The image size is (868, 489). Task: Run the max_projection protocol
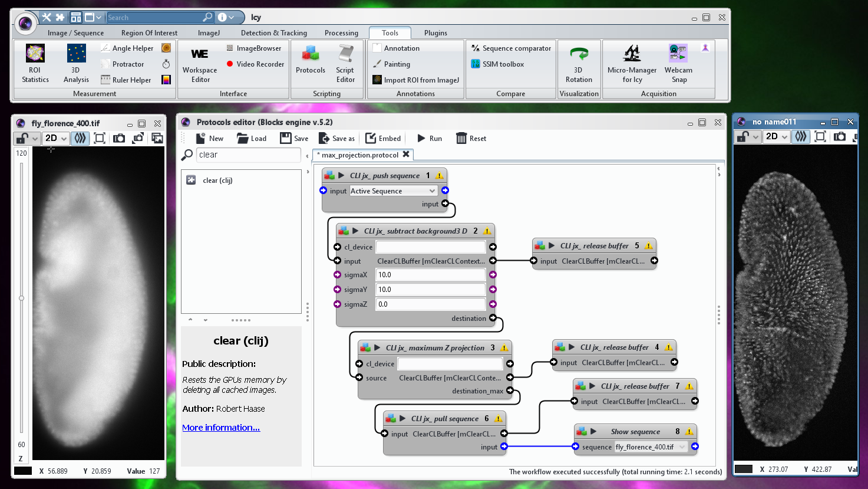coord(429,138)
